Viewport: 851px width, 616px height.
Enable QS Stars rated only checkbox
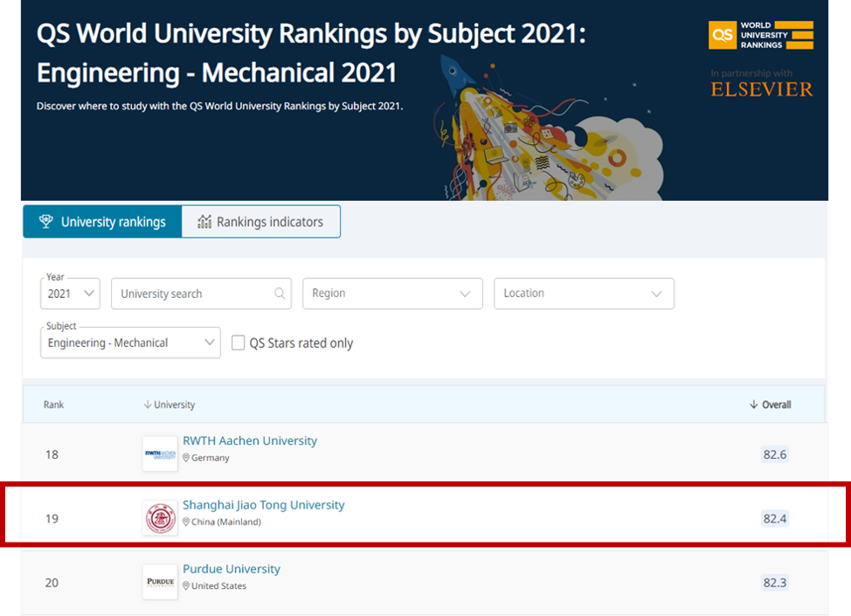[x=238, y=343]
